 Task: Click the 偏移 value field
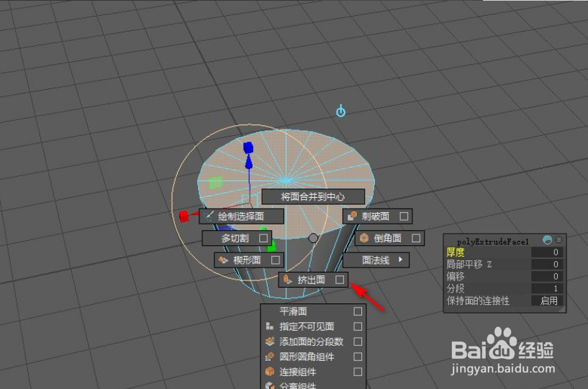[x=547, y=276]
